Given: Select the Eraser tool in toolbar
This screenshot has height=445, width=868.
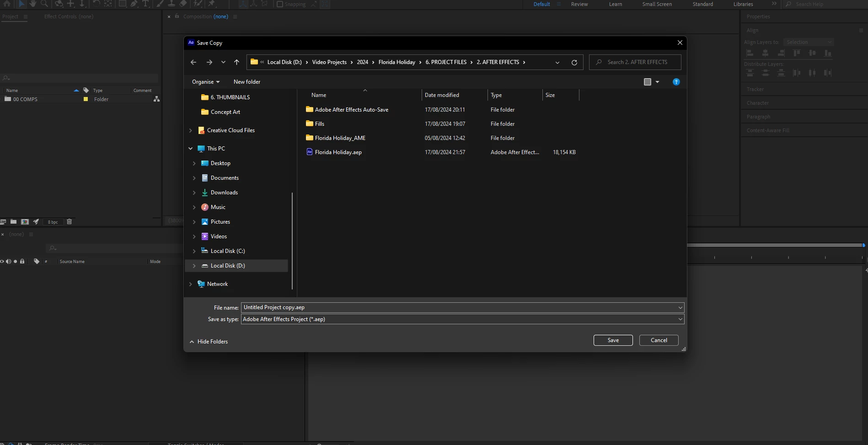Looking at the screenshot, I should click(183, 4).
